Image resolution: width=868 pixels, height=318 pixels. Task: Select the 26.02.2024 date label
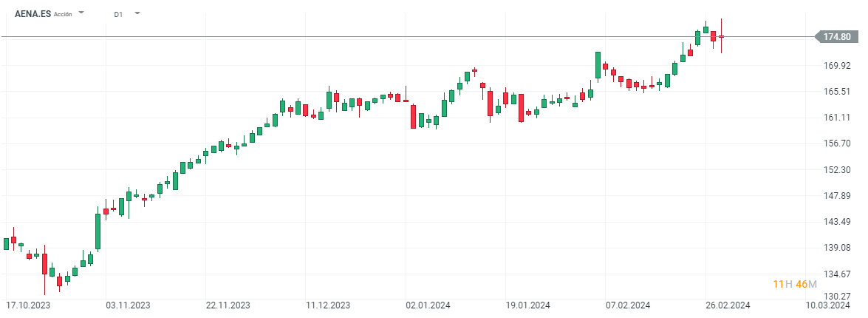point(728,305)
